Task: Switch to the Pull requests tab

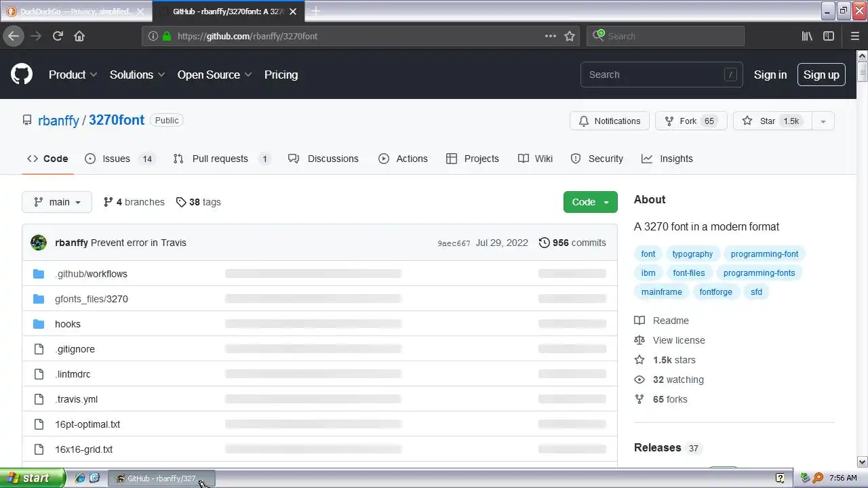Action: pyautogui.click(x=222, y=159)
